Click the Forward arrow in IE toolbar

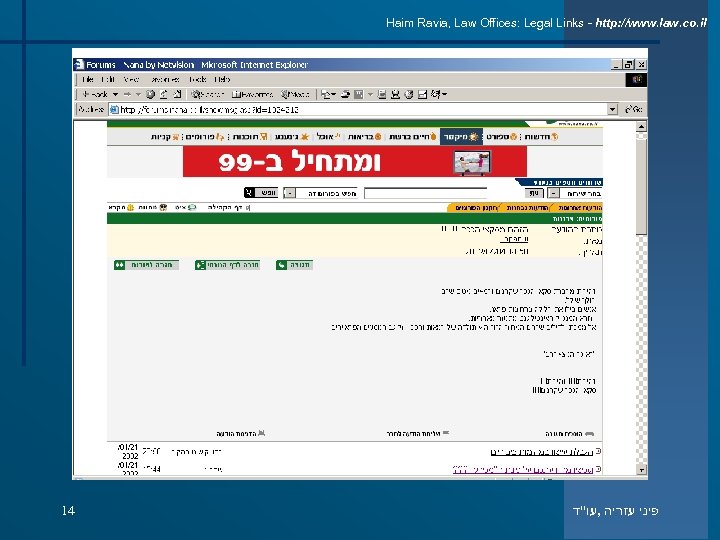128,95
